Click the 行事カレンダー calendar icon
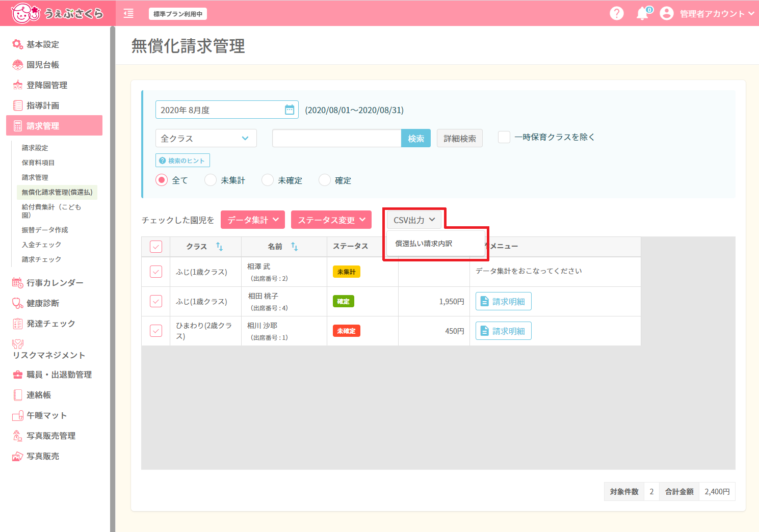The image size is (759, 532). click(x=18, y=283)
